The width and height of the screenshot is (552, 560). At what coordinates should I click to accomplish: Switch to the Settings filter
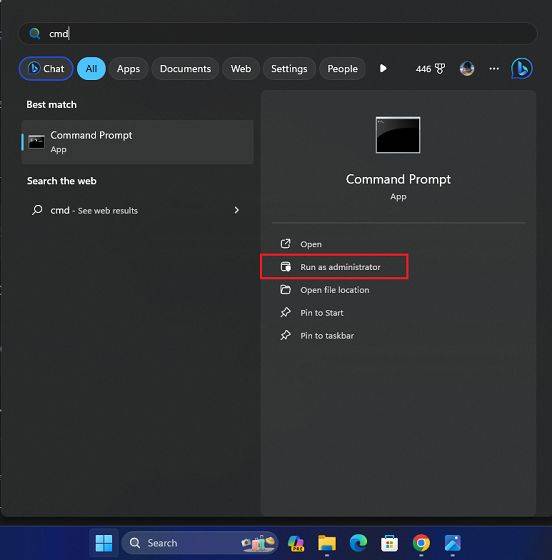tap(289, 69)
